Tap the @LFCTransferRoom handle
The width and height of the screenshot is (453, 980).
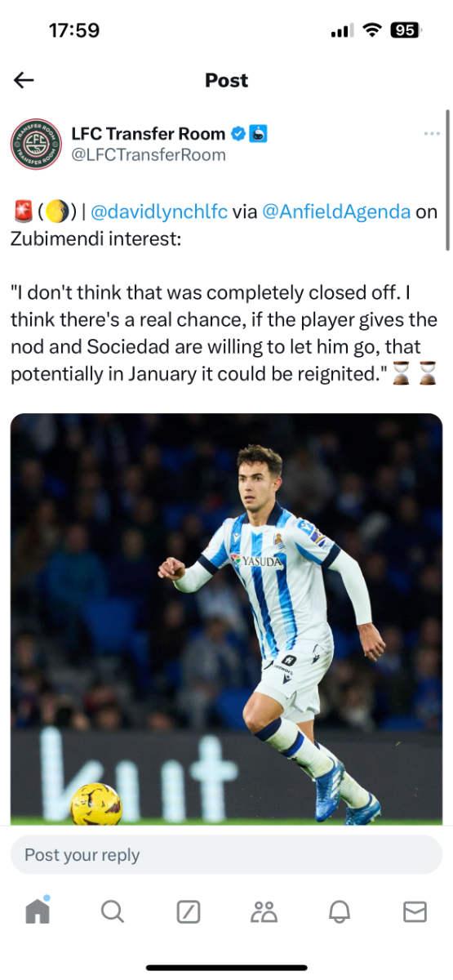(149, 154)
